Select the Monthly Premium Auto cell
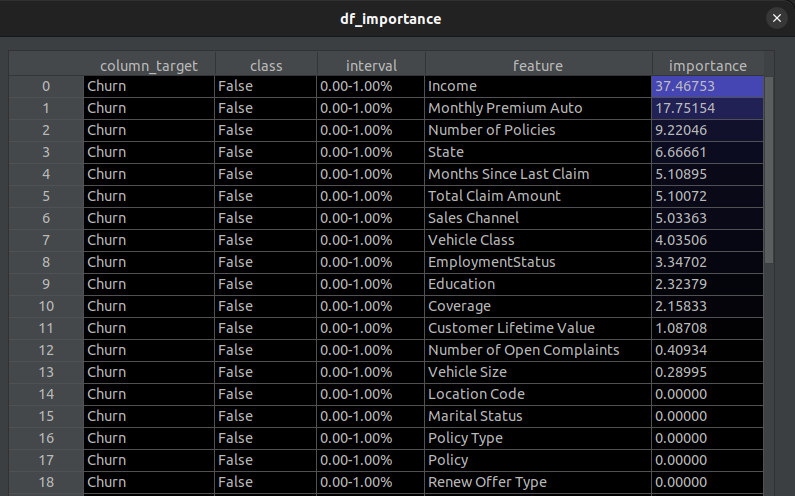Screen dimensions: 795x496 point(538,108)
